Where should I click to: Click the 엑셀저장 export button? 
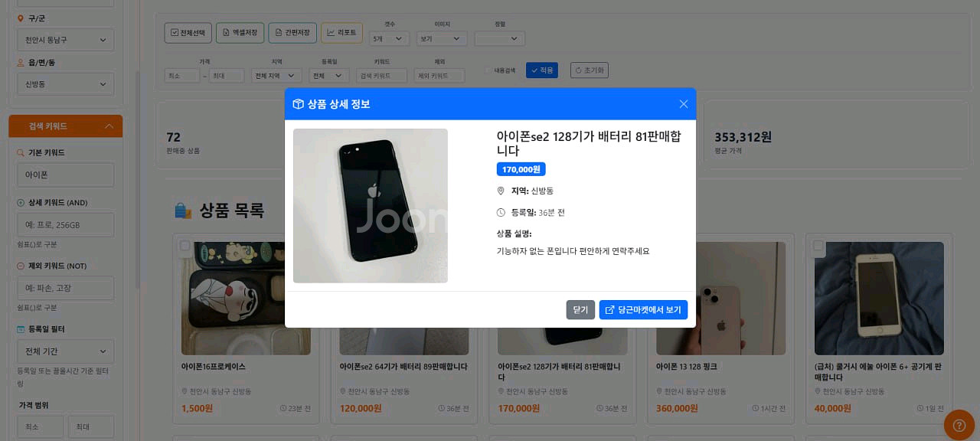click(x=240, y=33)
